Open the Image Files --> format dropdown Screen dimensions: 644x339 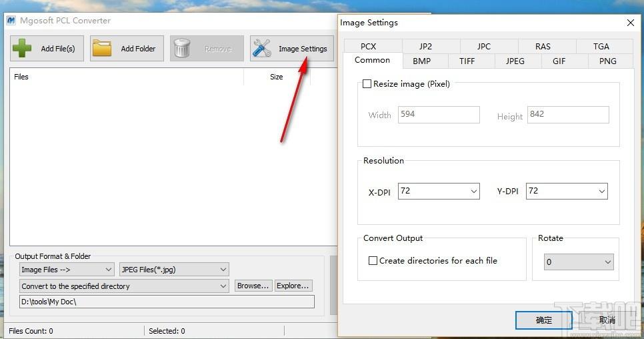(x=67, y=270)
